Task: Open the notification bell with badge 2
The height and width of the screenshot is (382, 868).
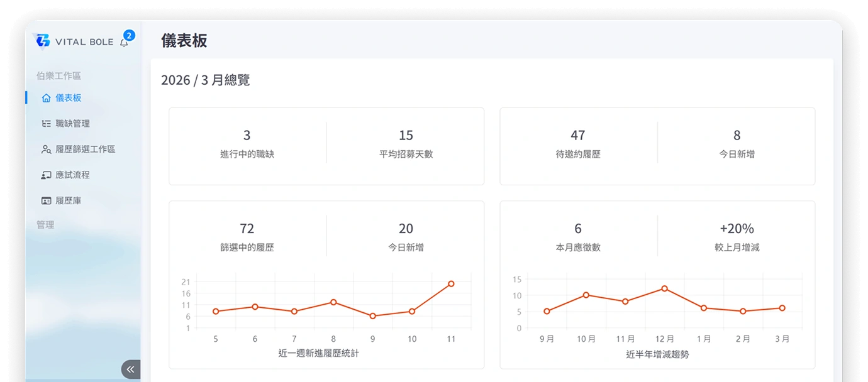Action: coord(124,42)
